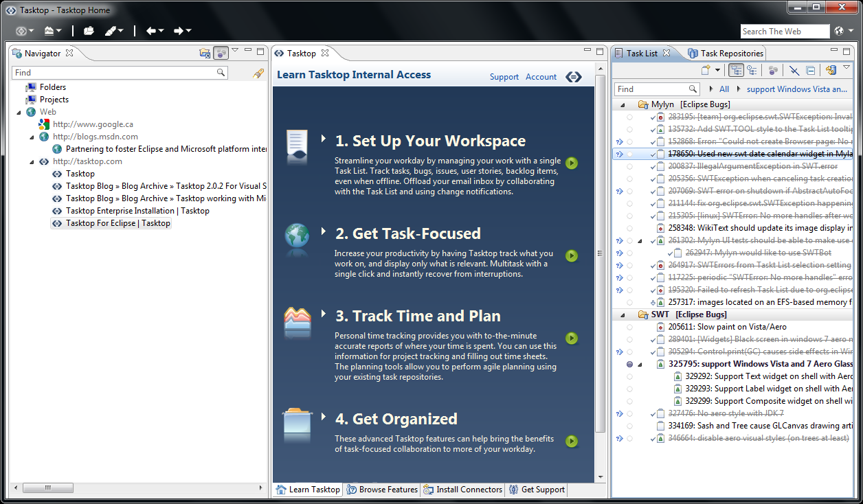Open Tasktop Enterprise Installation page entry
Image resolution: width=863 pixels, height=504 pixels.
(x=137, y=211)
